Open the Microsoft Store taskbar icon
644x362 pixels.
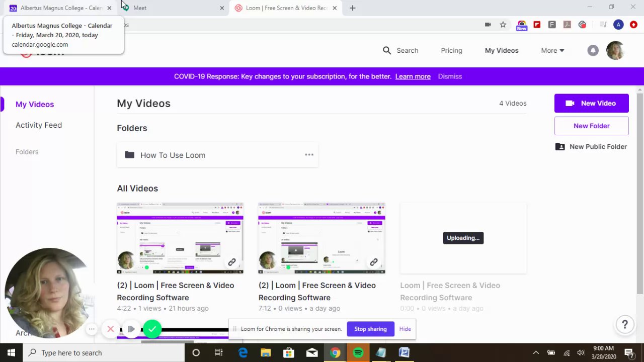(x=289, y=352)
